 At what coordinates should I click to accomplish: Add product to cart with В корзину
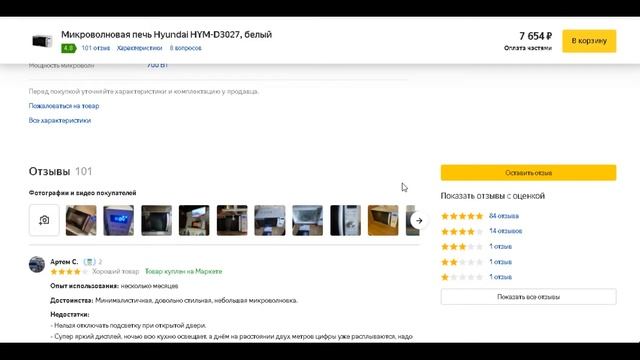(x=589, y=41)
